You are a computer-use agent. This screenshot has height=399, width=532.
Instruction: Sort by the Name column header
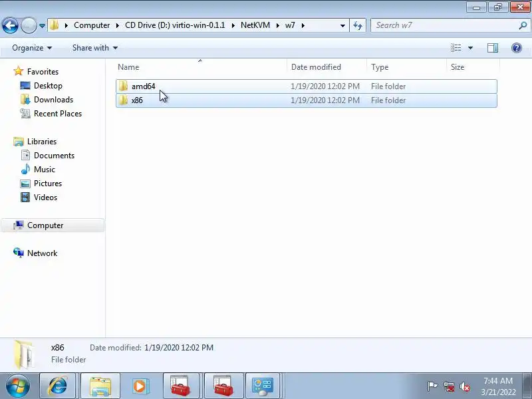[x=201, y=67]
